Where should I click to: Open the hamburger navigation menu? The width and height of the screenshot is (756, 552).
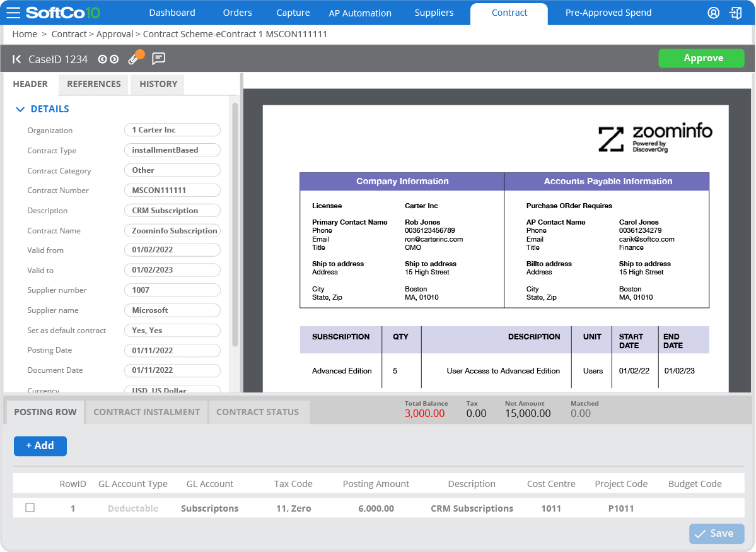pos(14,12)
